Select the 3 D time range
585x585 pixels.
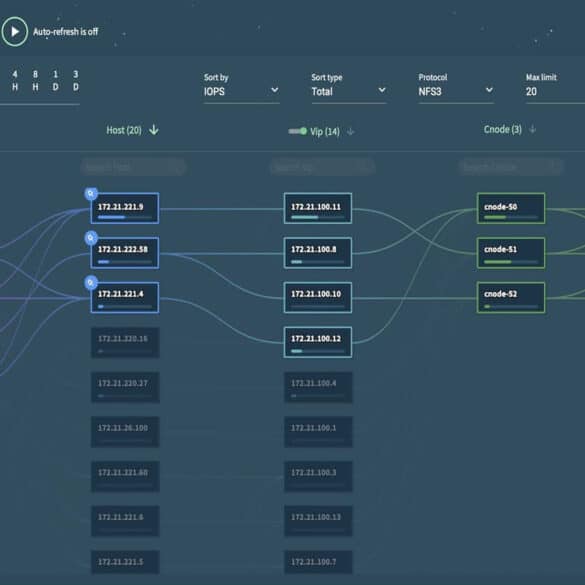pos(76,81)
